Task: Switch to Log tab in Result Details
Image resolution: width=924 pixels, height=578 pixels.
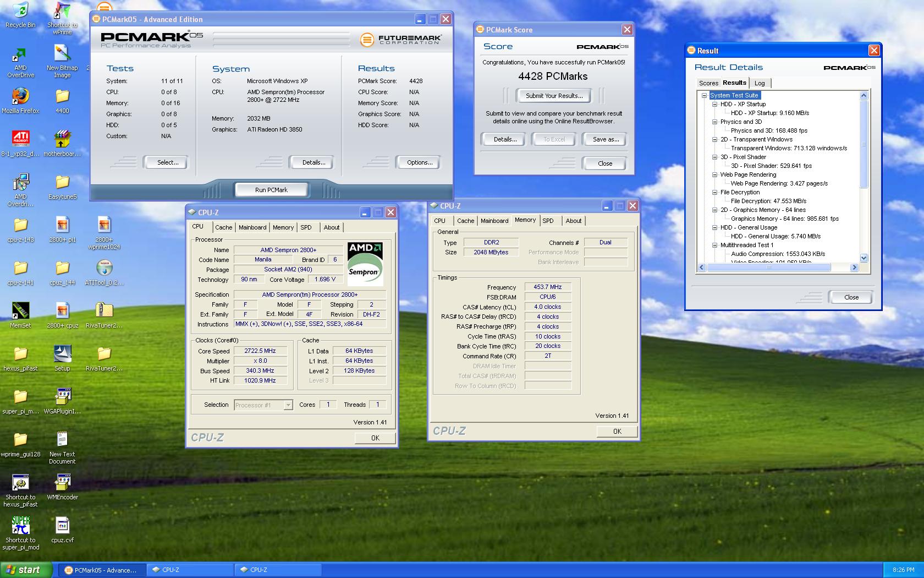Action: pyautogui.click(x=760, y=83)
